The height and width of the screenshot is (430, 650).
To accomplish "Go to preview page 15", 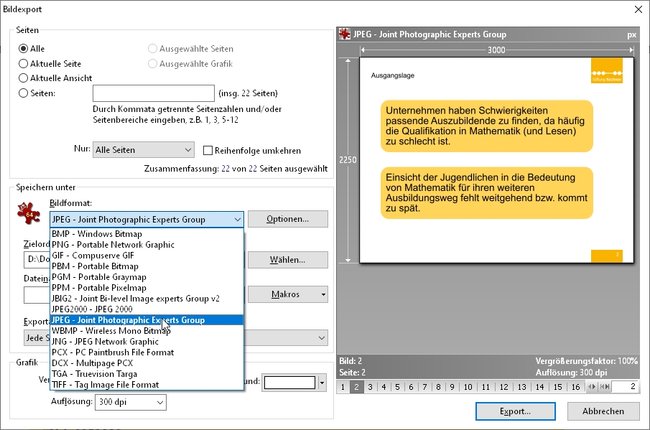I will (558, 387).
